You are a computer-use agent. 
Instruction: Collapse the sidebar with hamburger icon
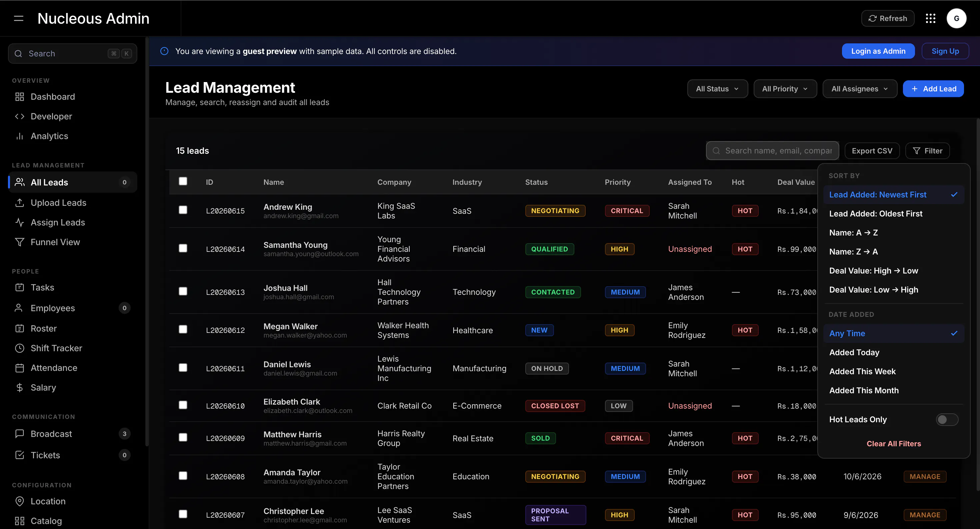pos(19,18)
